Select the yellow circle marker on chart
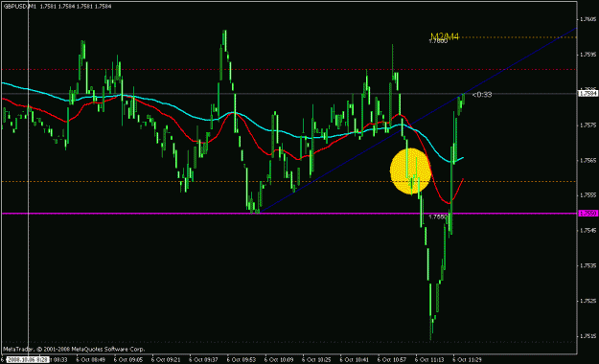 [410, 171]
